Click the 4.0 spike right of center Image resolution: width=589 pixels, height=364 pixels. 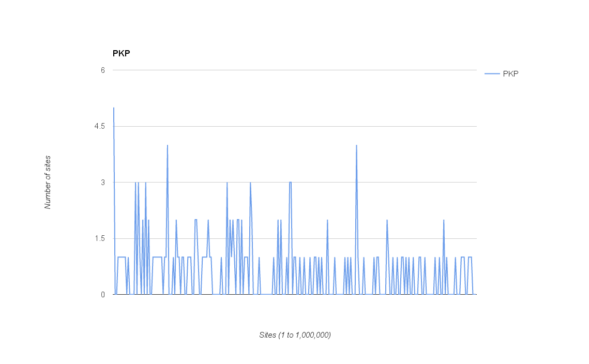pos(356,146)
